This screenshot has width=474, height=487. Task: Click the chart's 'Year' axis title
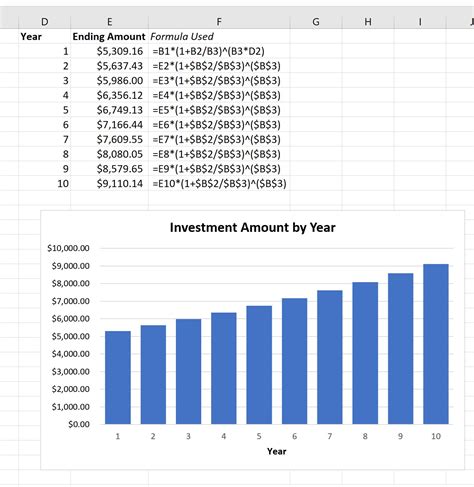(x=276, y=451)
